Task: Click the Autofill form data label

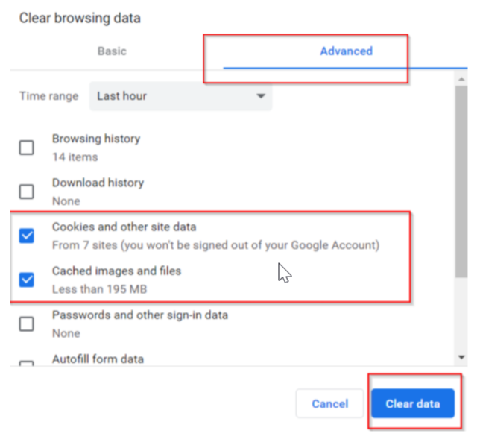Action: coord(98,359)
